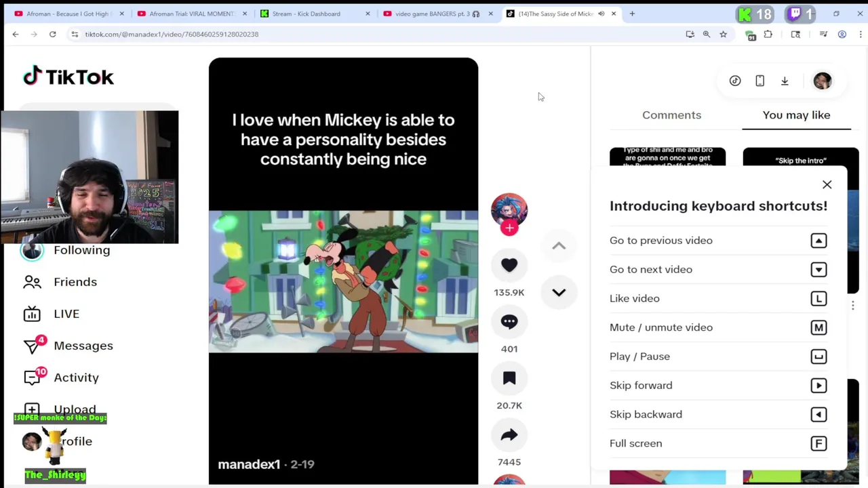Viewport: 868px width, 488px height.
Task: Click the M key icon for mute
Action: tap(818, 327)
